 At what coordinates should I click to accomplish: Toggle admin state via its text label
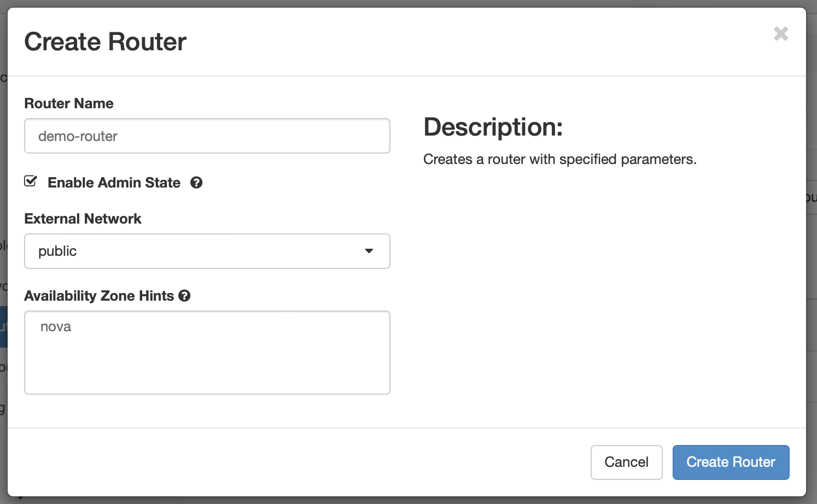[114, 183]
